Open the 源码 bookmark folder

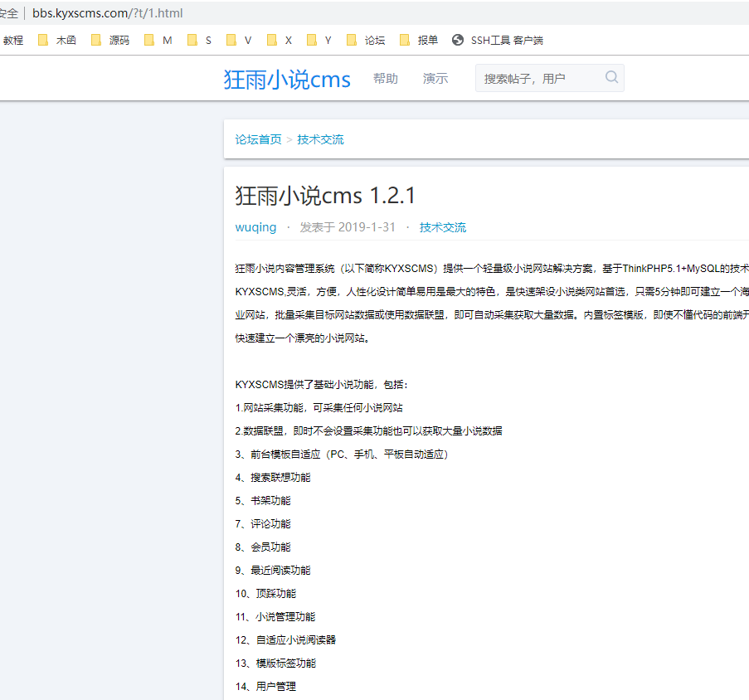click(x=110, y=40)
